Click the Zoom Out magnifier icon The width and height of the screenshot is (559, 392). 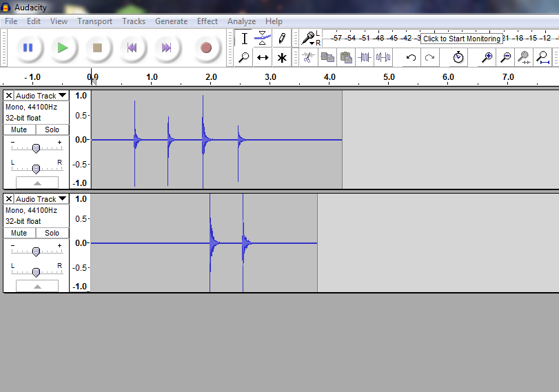505,57
